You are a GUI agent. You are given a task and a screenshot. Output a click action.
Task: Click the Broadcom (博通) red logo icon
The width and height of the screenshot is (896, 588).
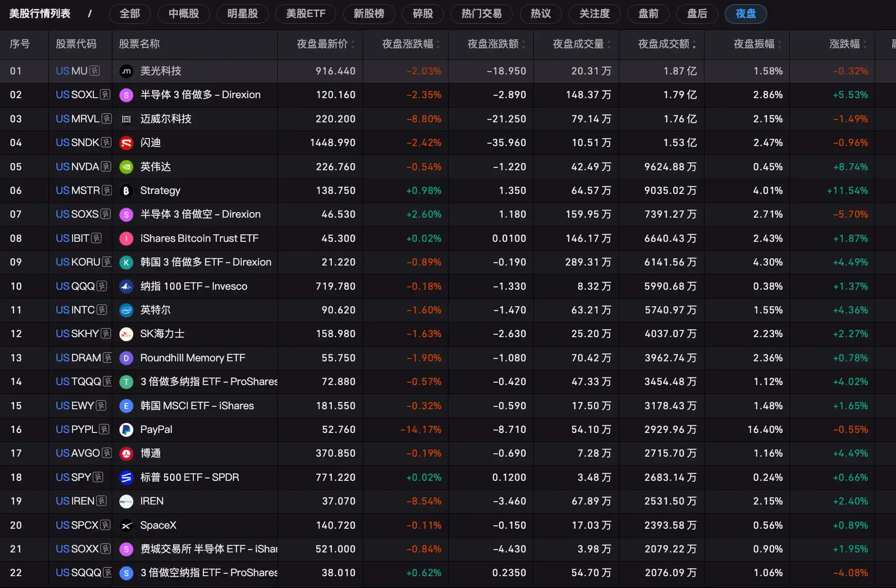[x=126, y=453]
